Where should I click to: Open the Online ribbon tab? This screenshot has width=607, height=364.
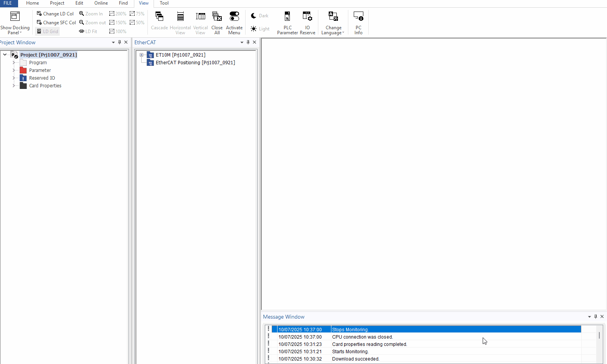[101, 3]
